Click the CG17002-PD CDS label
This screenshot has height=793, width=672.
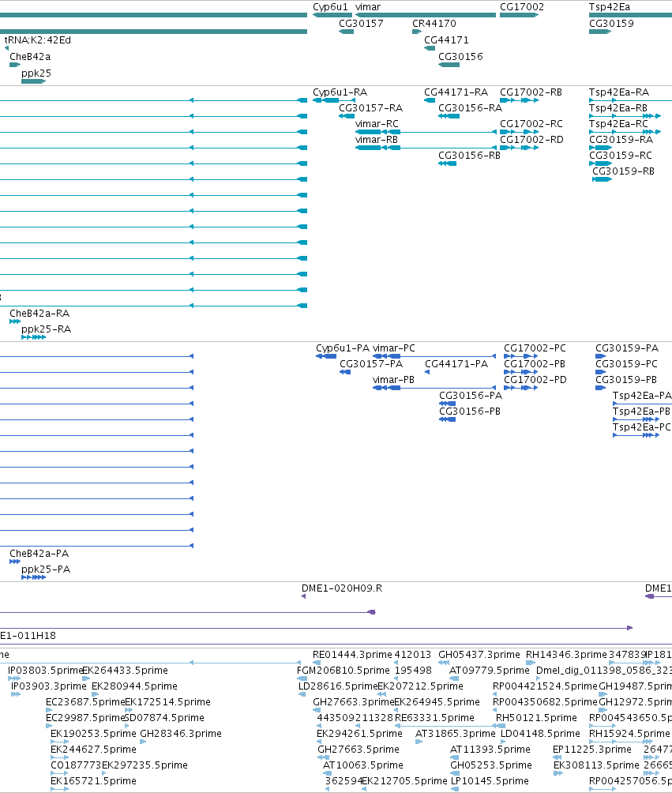tap(535, 380)
